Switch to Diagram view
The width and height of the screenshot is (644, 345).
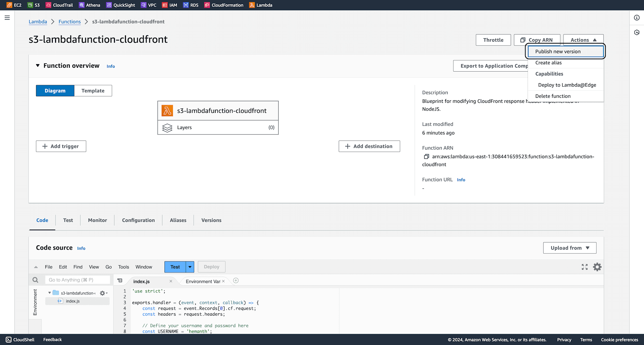[55, 91]
